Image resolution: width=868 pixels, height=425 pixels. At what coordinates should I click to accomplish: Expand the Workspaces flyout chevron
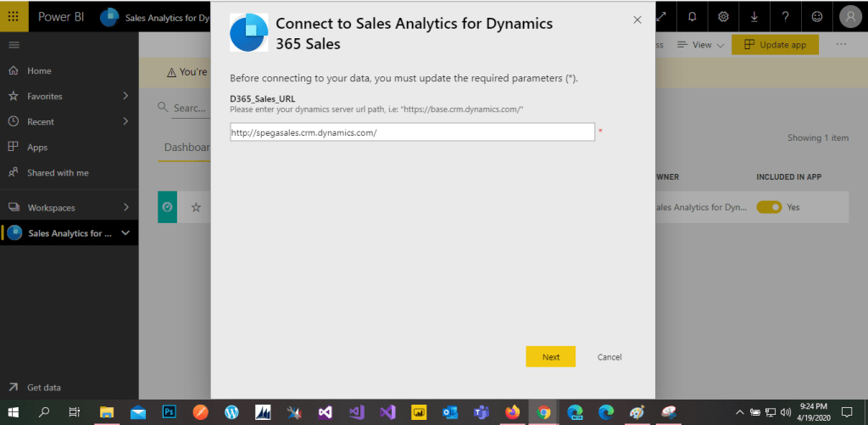(125, 207)
